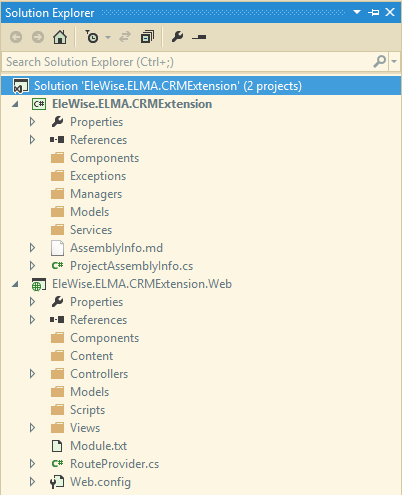Click the search magnifier icon
The width and height of the screenshot is (403, 495).
[x=379, y=62]
